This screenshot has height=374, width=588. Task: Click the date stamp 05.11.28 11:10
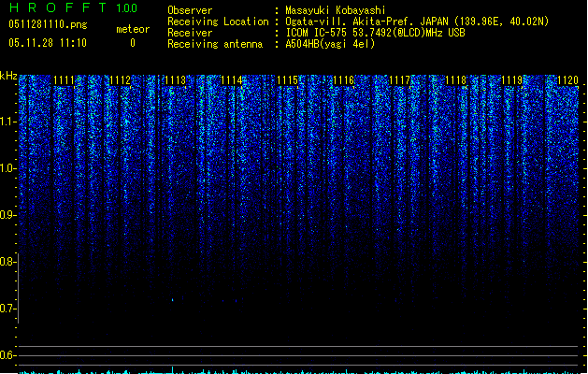tap(48, 43)
